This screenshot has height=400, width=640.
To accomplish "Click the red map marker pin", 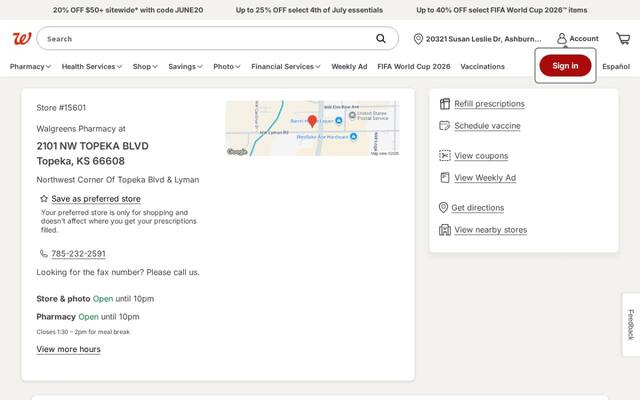I will pos(312,121).
